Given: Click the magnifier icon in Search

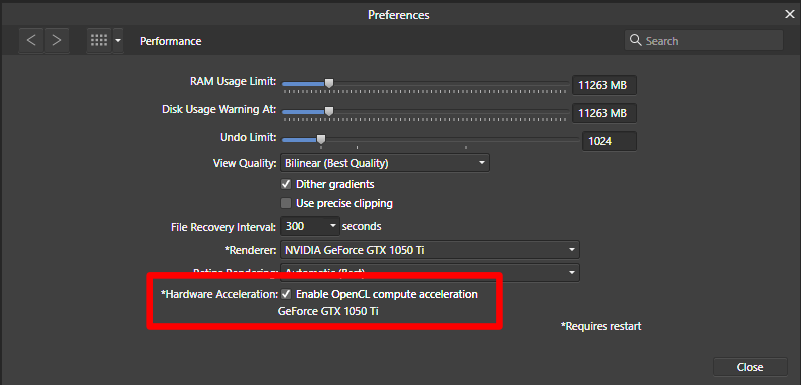Looking at the screenshot, I should [x=635, y=40].
